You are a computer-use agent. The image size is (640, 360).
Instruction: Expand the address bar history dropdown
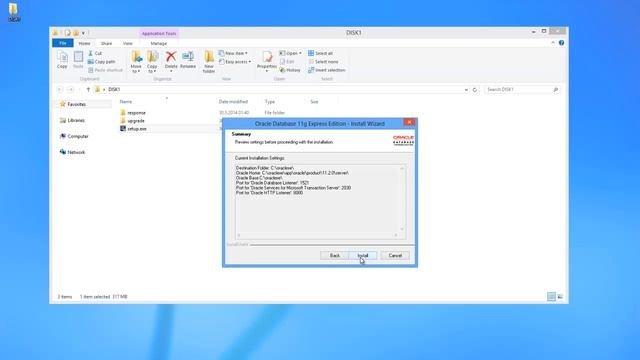(x=466, y=90)
